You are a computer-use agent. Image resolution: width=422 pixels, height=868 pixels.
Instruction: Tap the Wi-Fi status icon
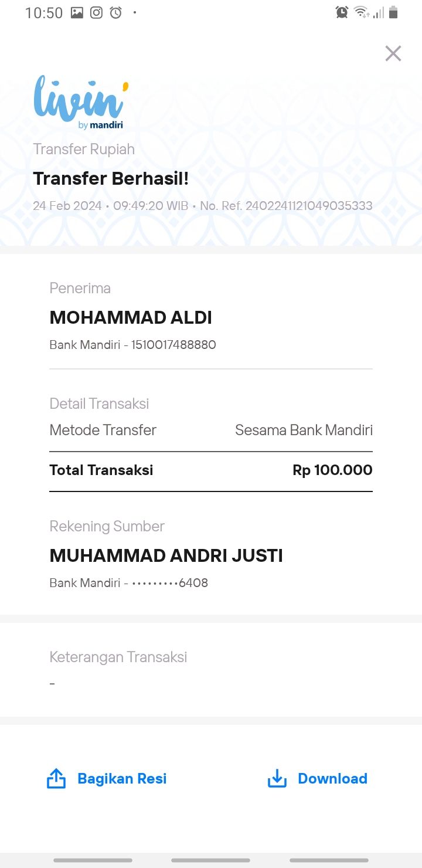360,12
